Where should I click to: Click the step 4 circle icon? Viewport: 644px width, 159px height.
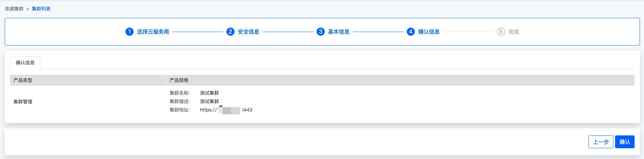click(x=411, y=32)
